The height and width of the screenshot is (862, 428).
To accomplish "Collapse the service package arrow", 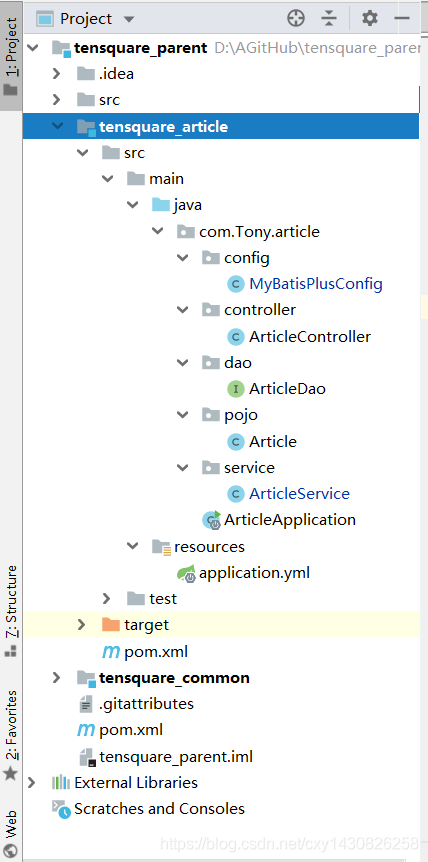I will pos(182,467).
